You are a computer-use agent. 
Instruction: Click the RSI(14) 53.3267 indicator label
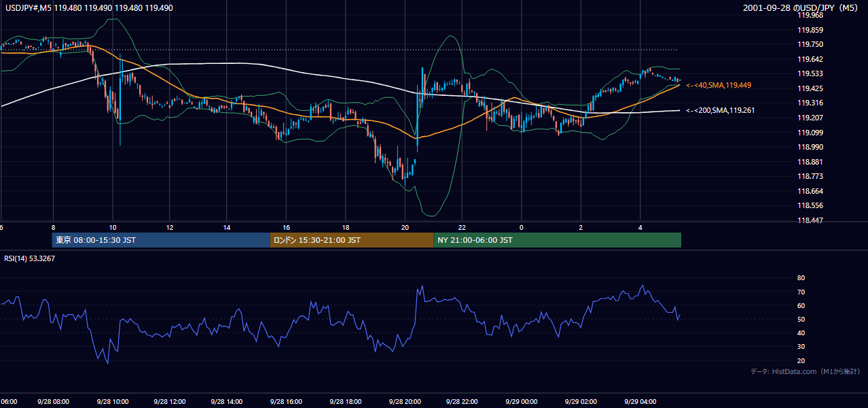(x=29, y=259)
